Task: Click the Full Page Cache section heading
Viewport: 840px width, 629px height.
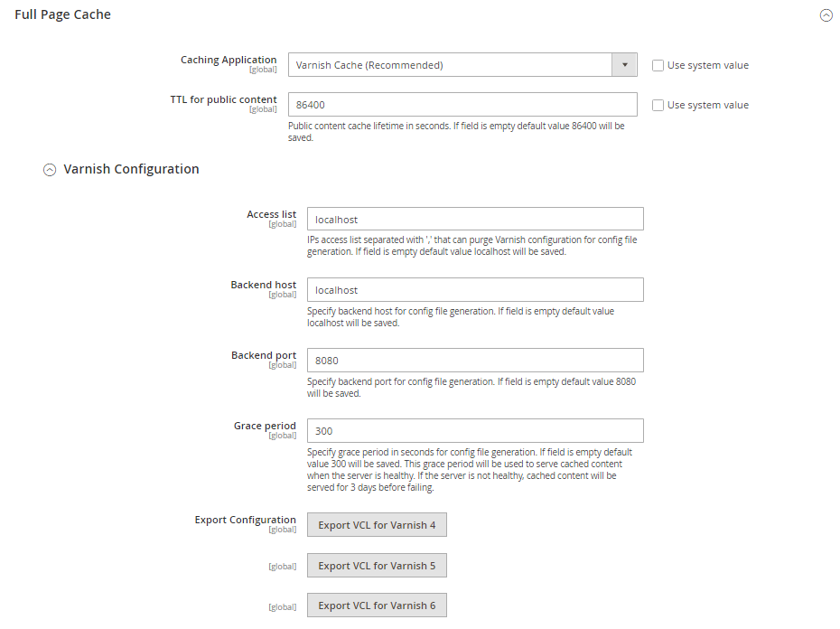Action: tap(62, 14)
